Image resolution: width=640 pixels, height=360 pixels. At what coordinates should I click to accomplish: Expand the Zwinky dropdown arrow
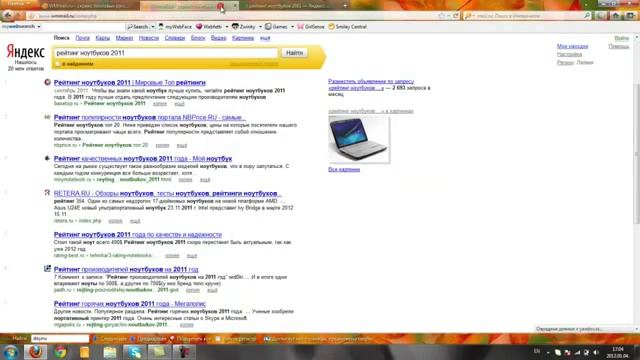click(x=260, y=27)
